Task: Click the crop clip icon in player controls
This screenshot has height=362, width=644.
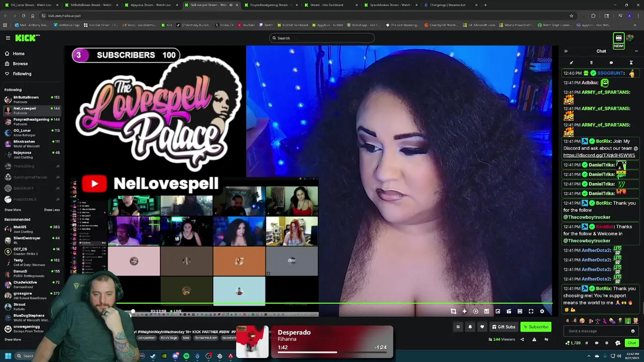Action: [453, 311]
